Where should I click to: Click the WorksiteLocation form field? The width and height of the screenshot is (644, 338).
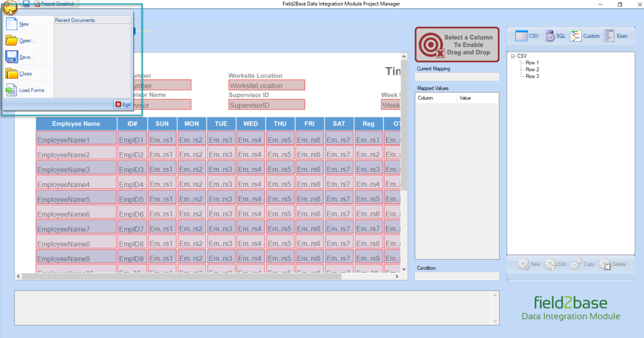(x=267, y=85)
